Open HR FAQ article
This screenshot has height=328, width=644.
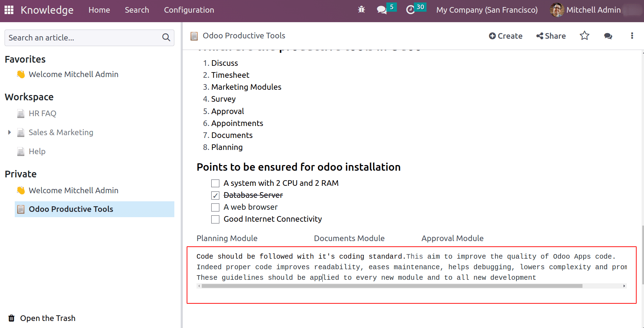(x=43, y=113)
